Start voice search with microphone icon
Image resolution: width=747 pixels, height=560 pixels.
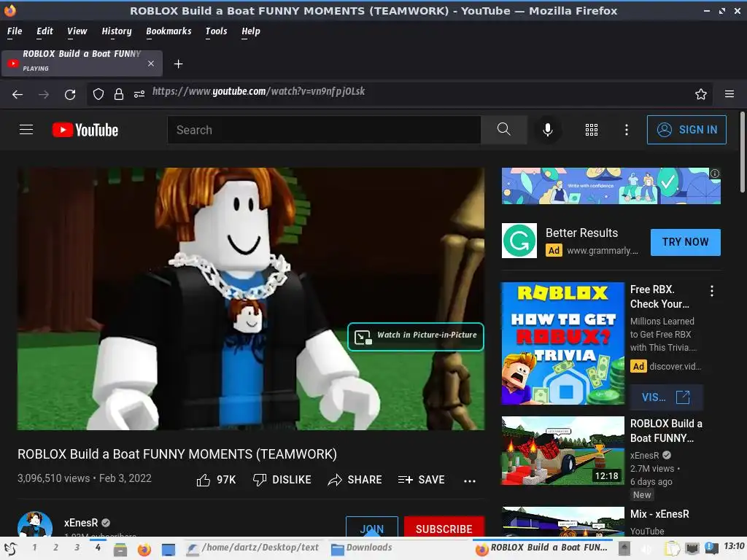[x=547, y=130]
